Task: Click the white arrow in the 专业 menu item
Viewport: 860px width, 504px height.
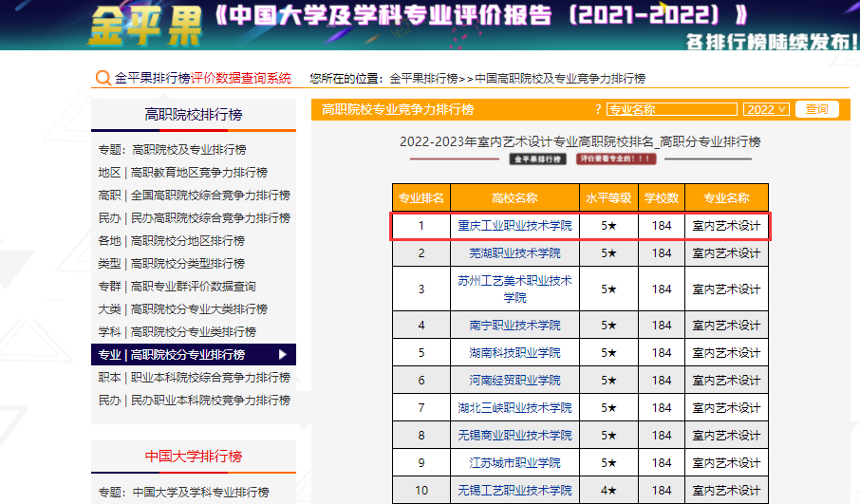Action: [x=282, y=355]
